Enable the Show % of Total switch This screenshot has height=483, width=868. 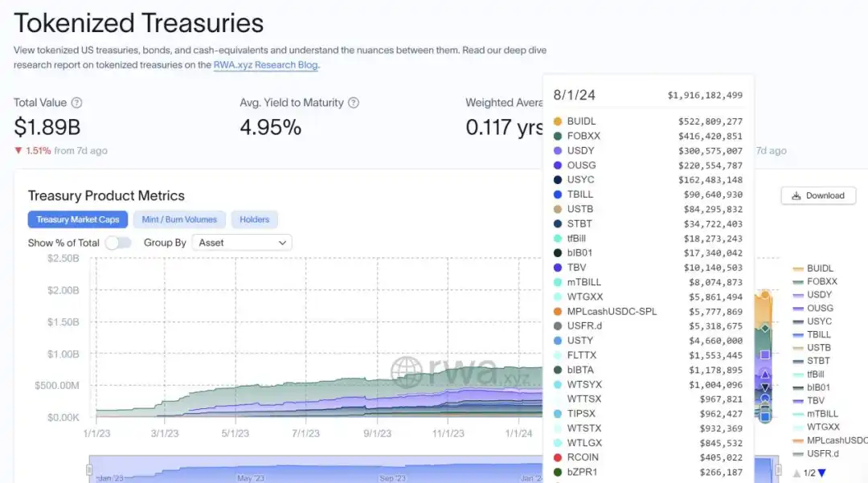pyautogui.click(x=117, y=243)
